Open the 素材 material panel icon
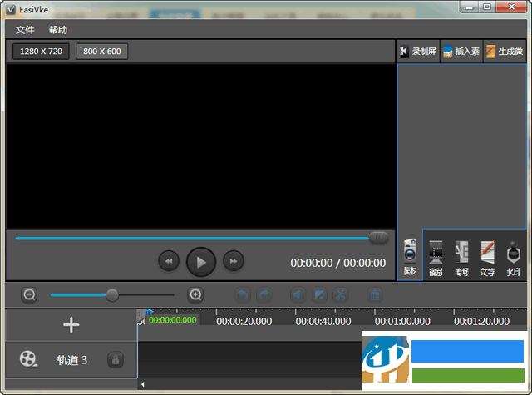Screen dimensions: 532x395 [410, 257]
